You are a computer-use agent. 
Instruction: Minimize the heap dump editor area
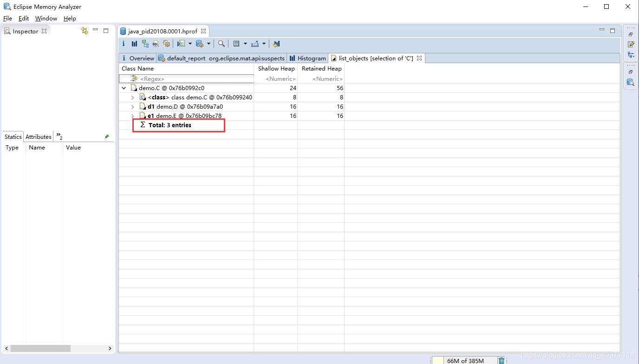click(602, 30)
